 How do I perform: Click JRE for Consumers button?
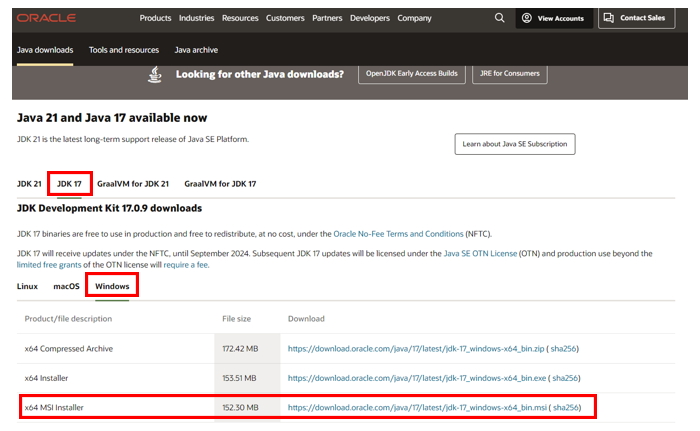pos(510,73)
